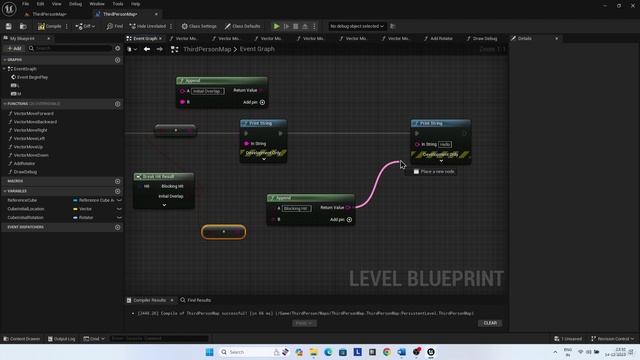Toggle Hide Unrelated nodes
Screen dimensions: 640x360
[x=148, y=26]
